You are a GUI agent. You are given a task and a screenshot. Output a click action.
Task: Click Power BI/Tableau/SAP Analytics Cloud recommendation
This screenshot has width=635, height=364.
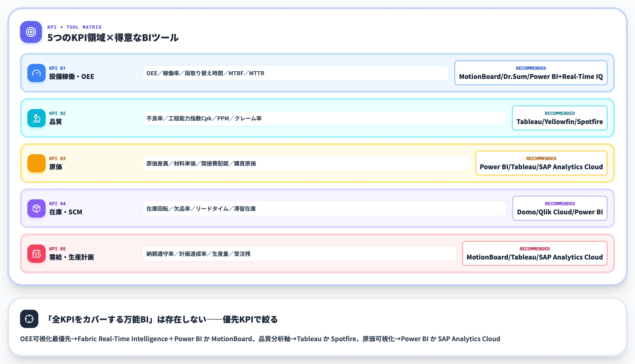pyautogui.click(x=541, y=167)
